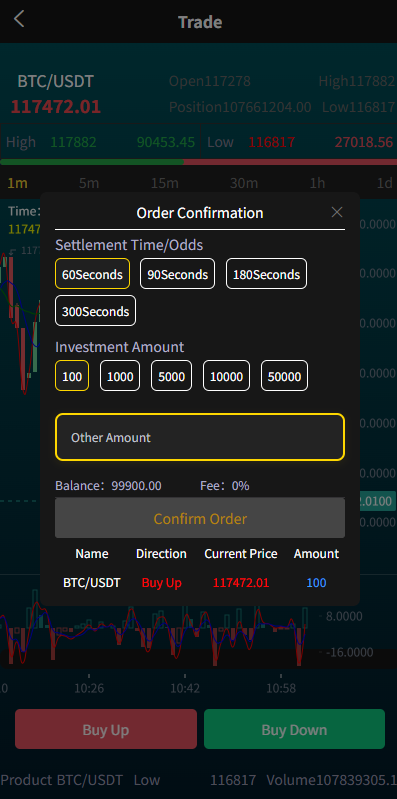
Task: Pick the 10000 investment amount
Action: tap(226, 376)
